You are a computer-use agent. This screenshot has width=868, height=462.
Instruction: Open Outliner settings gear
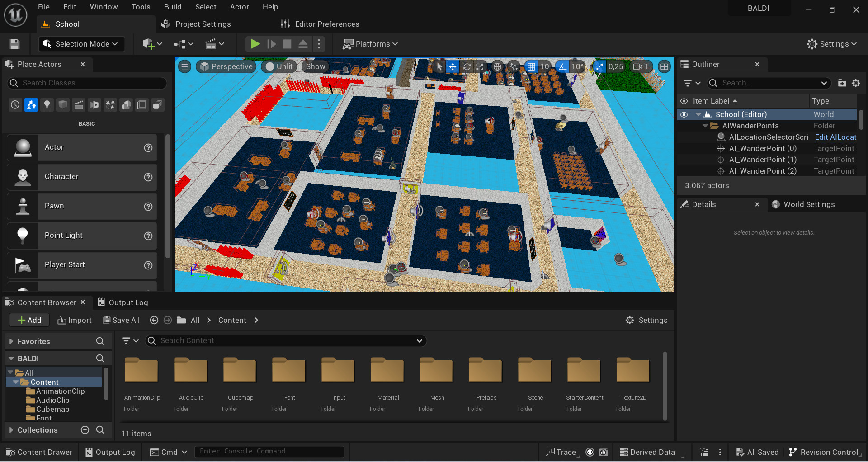pyautogui.click(x=856, y=83)
